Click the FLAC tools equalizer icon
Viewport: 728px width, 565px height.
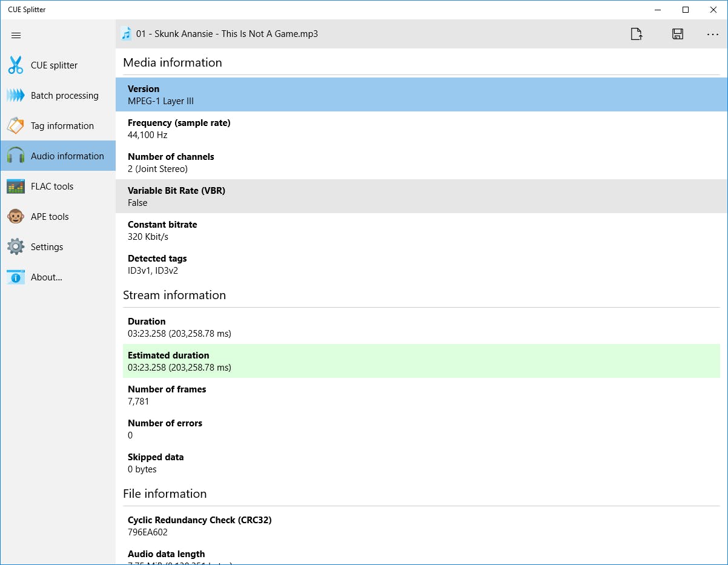pyautogui.click(x=16, y=187)
